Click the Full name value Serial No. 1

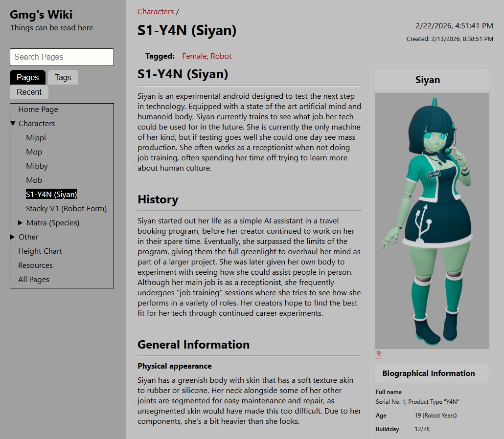[x=417, y=402]
